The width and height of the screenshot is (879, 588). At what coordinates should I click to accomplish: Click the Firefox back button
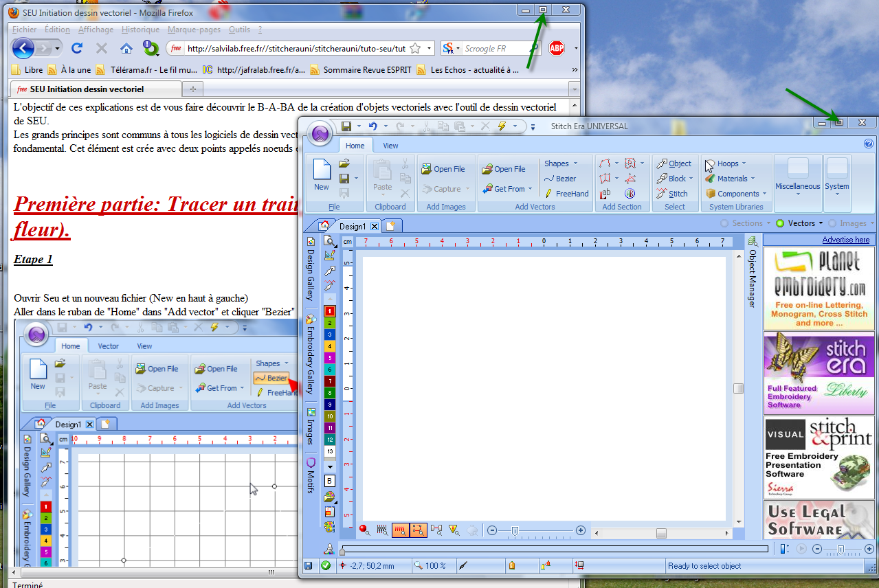[x=23, y=48]
